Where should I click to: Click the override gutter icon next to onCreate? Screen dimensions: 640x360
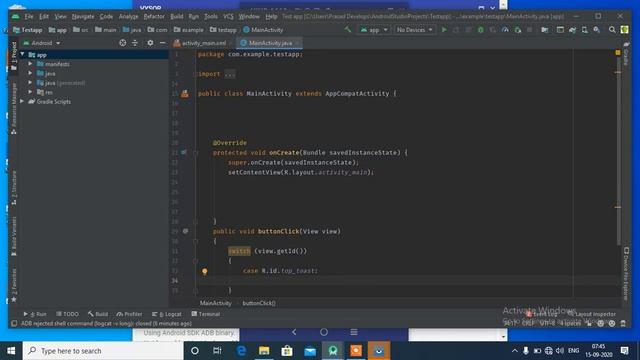tap(184, 152)
